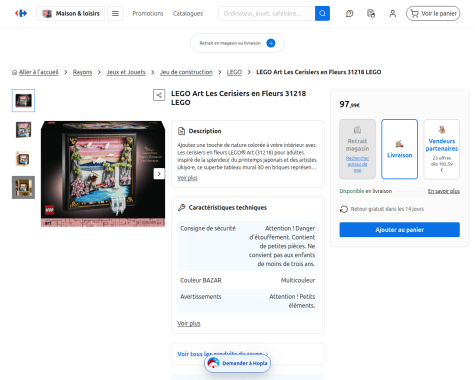This screenshot has width=475, height=380.
Task: Open Jeux et Jouets breadcrumb
Action: click(x=126, y=72)
